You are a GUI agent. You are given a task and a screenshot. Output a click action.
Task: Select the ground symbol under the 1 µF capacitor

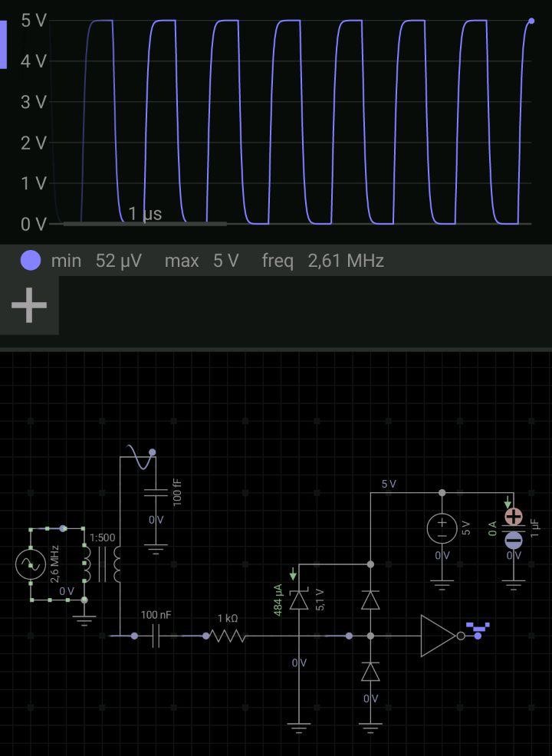[514, 586]
